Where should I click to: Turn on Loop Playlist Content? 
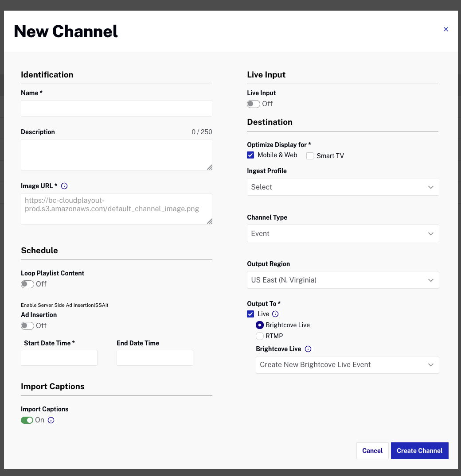pos(27,284)
